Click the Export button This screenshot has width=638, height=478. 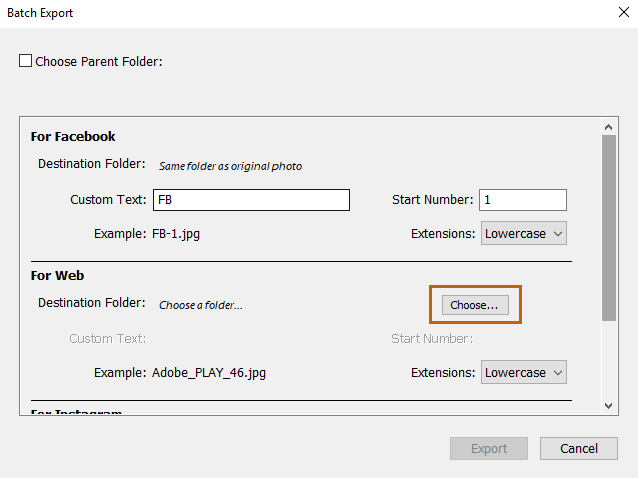(x=489, y=449)
